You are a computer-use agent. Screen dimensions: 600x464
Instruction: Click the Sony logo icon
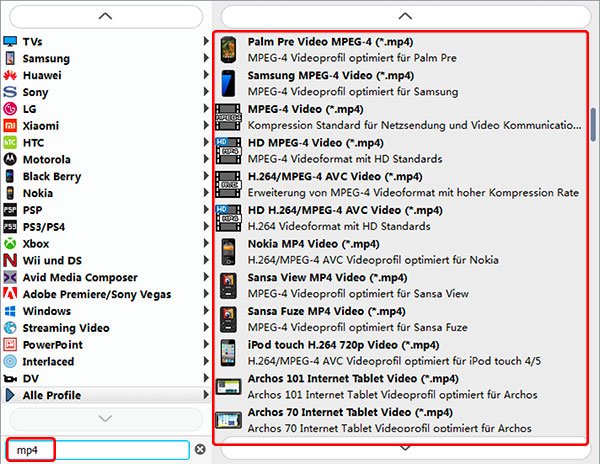10,92
